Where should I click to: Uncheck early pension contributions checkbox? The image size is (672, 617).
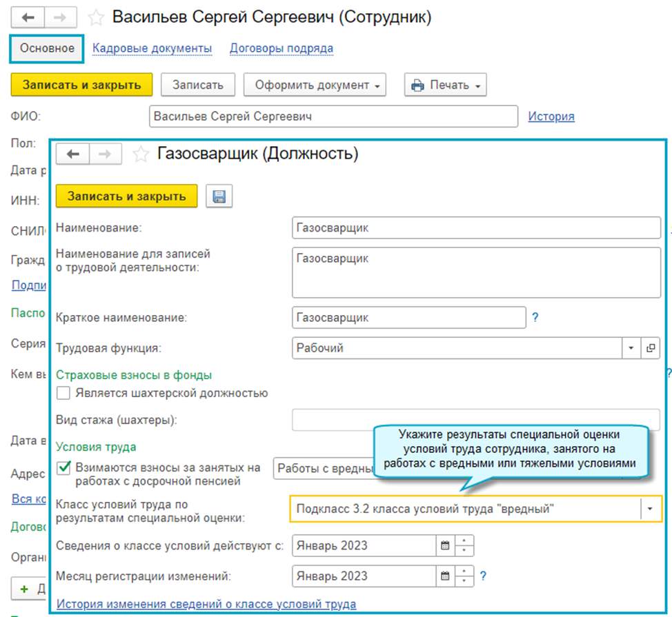point(64,468)
